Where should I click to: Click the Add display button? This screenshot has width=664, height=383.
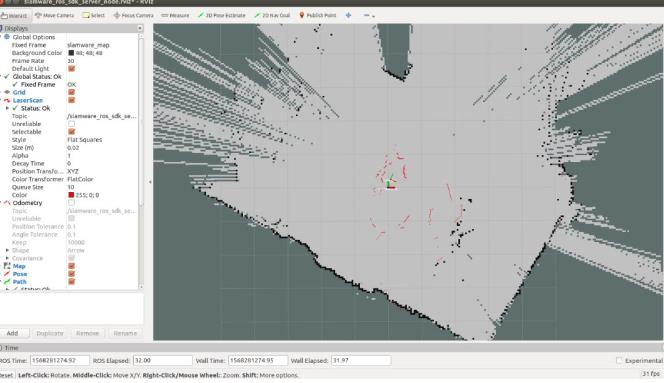point(12,333)
